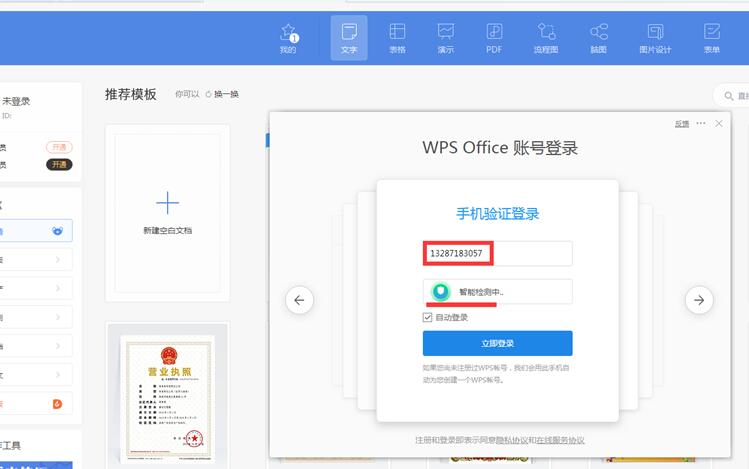Image resolution: width=749 pixels, height=469 pixels.
Task: Create a new blank document 新建空白文档
Action: click(168, 213)
